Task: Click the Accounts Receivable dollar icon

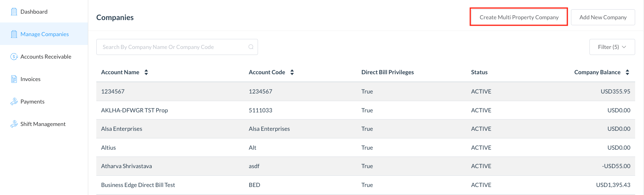Action: (14, 57)
